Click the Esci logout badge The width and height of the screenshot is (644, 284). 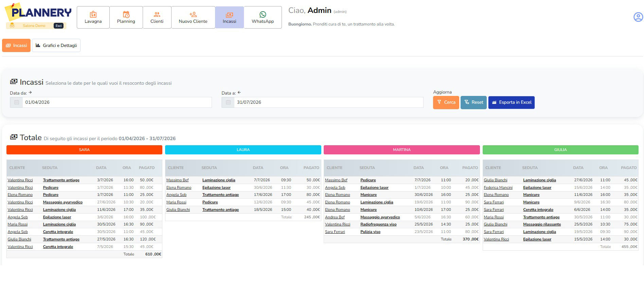tap(58, 26)
